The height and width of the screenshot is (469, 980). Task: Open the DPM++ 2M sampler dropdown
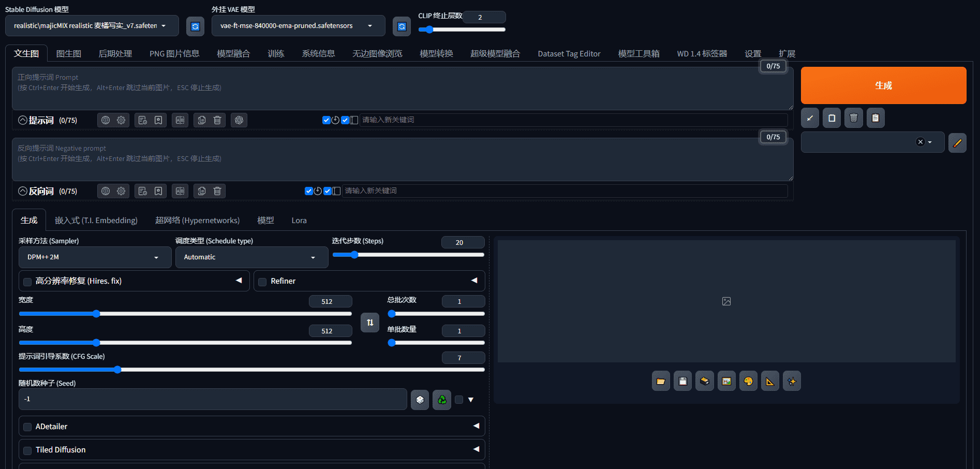click(x=95, y=257)
